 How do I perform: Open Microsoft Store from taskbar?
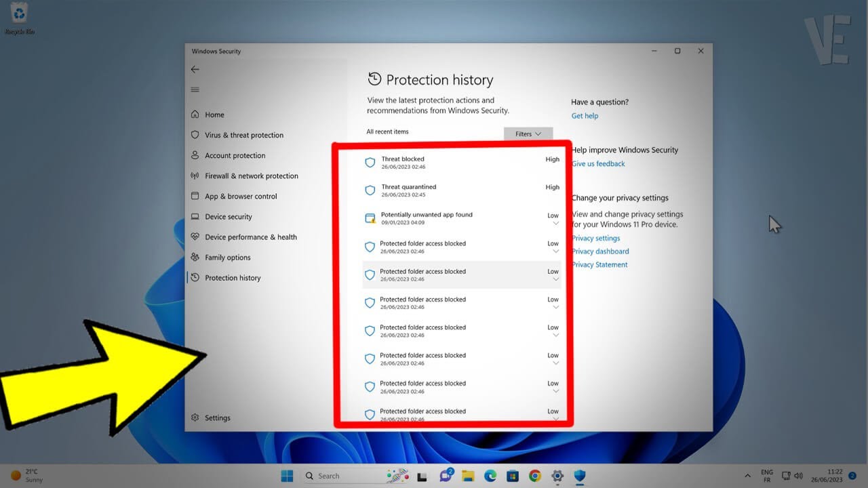pyautogui.click(x=513, y=476)
